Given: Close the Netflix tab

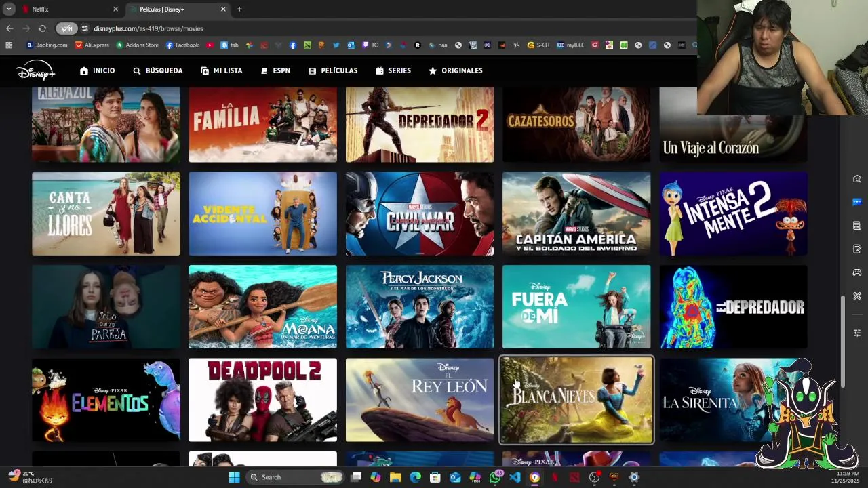Looking at the screenshot, I should tap(115, 9).
